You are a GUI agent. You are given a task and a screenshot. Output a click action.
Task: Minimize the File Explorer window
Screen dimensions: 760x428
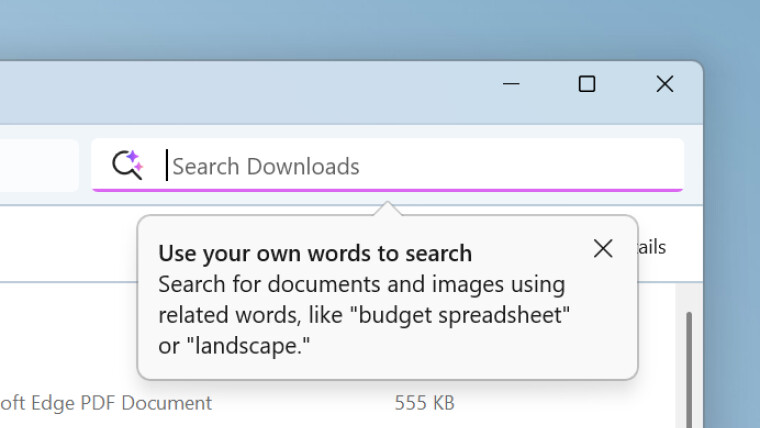[x=511, y=84]
